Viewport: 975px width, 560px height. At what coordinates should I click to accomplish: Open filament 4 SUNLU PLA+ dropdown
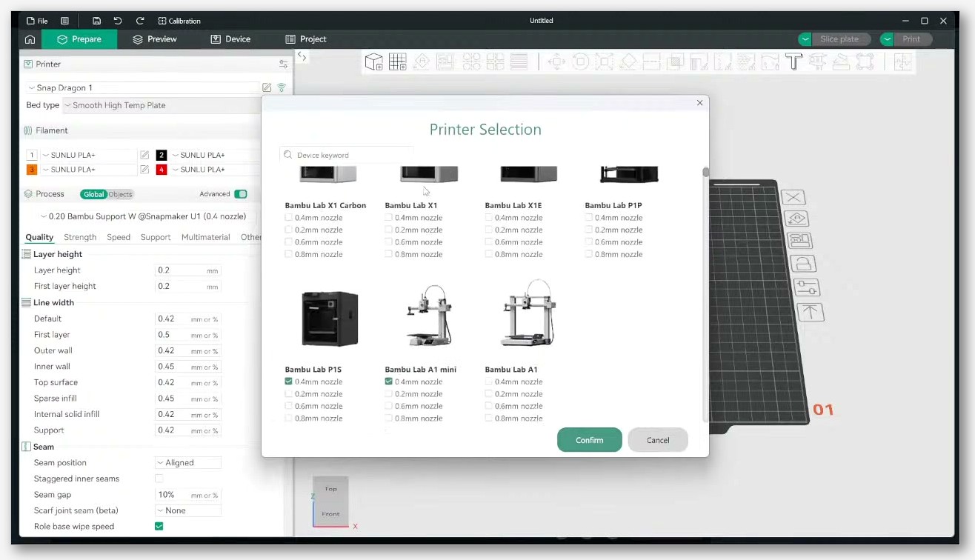(x=216, y=170)
